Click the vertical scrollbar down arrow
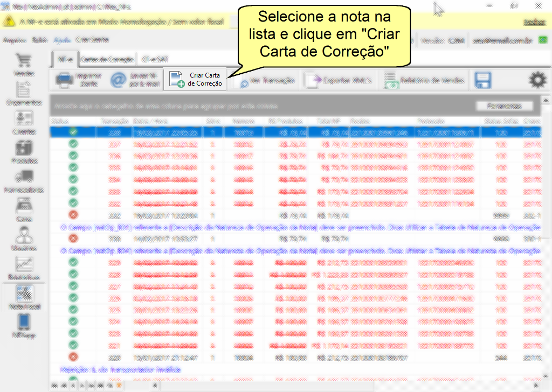Viewport: 552px width, 392px height. [546, 376]
